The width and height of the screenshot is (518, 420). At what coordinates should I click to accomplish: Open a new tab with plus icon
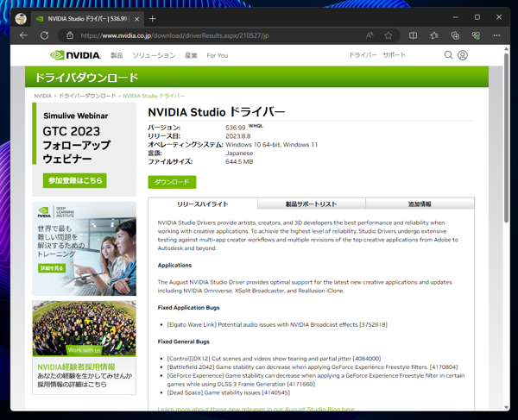pyautogui.click(x=152, y=19)
